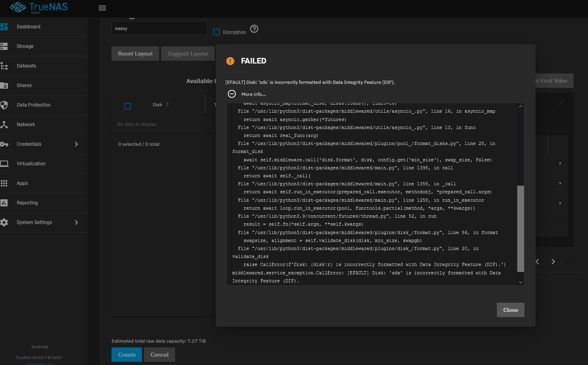
Task: Click the Virtualization monitor icon
Action: [x=4, y=164]
